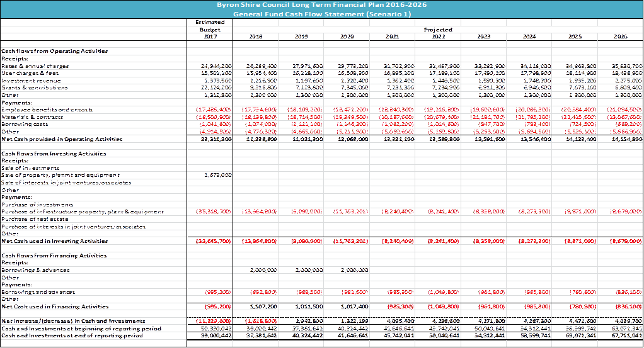Viewport: 644px width, 348px height.
Task: Click the 'Estimated Budget 2017' column header
Action: (210, 29)
